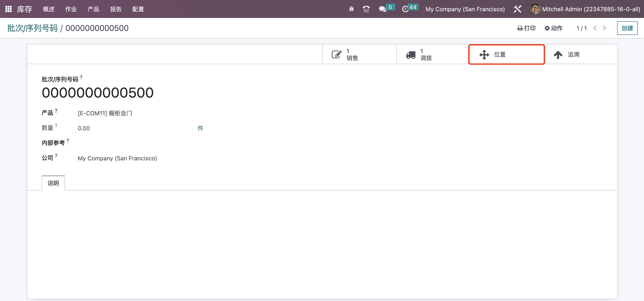Viewport: 644px width, 301px height.
Task: Click company value My Company (San Francisco)
Action: [x=117, y=158]
